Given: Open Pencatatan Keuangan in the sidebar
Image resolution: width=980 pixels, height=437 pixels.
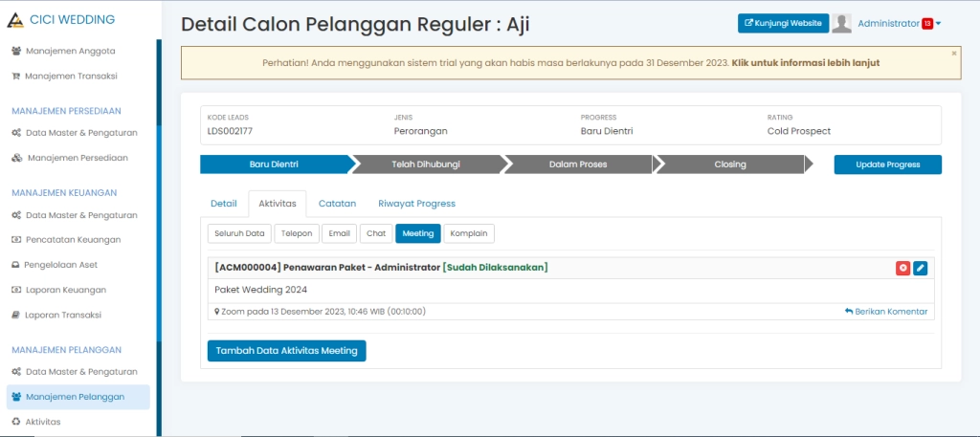Looking at the screenshot, I should pyautogui.click(x=73, y=240).
